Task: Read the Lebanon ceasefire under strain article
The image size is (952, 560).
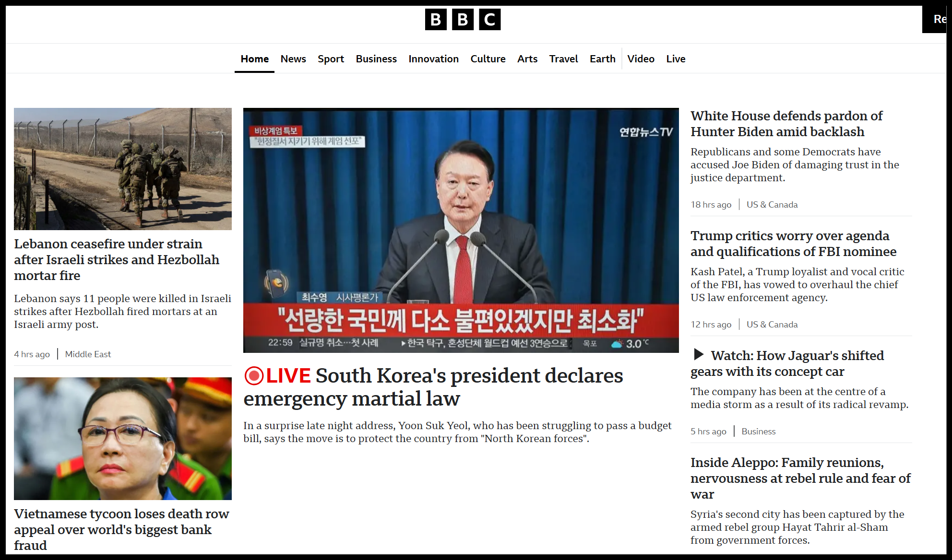Action: (x=116, y=259)
